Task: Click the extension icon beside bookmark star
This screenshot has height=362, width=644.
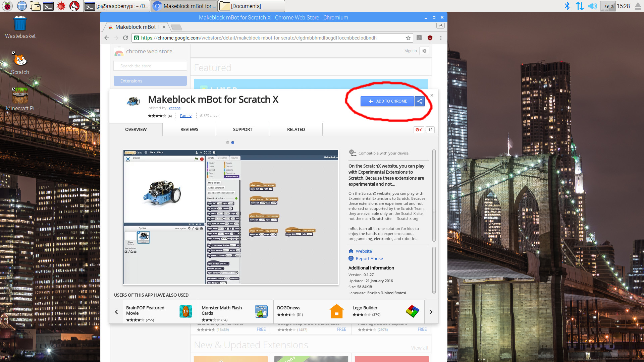Action: 419,38
